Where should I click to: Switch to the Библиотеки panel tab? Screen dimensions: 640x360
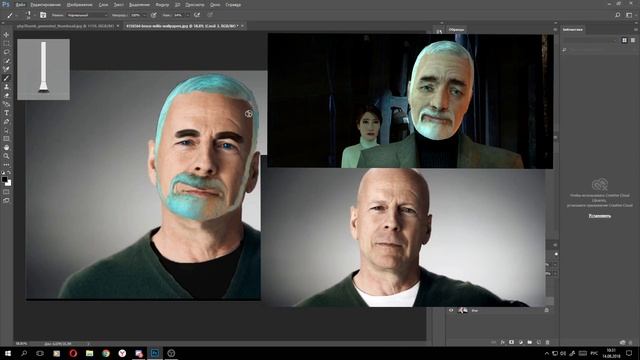pos(573,29)
